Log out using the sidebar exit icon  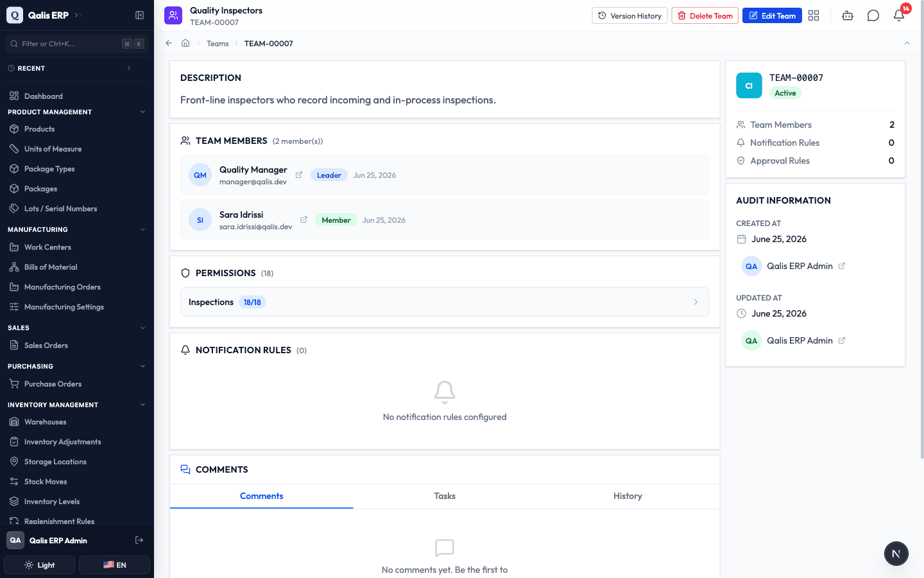coord(139,540)
